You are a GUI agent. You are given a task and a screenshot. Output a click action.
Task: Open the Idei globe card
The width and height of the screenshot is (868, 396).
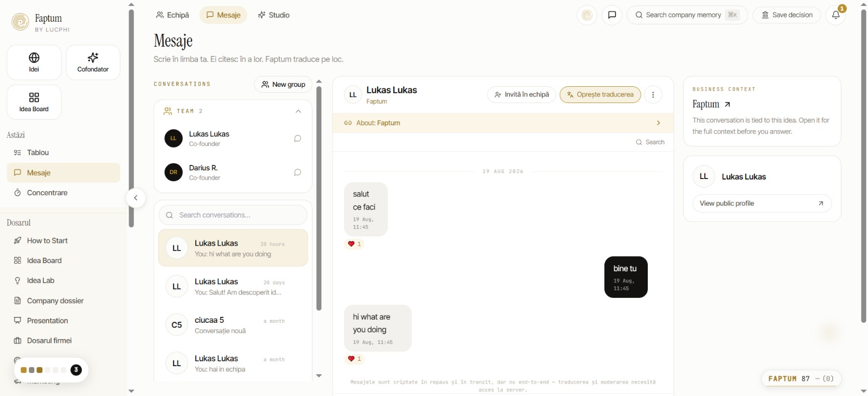point(34,62)
